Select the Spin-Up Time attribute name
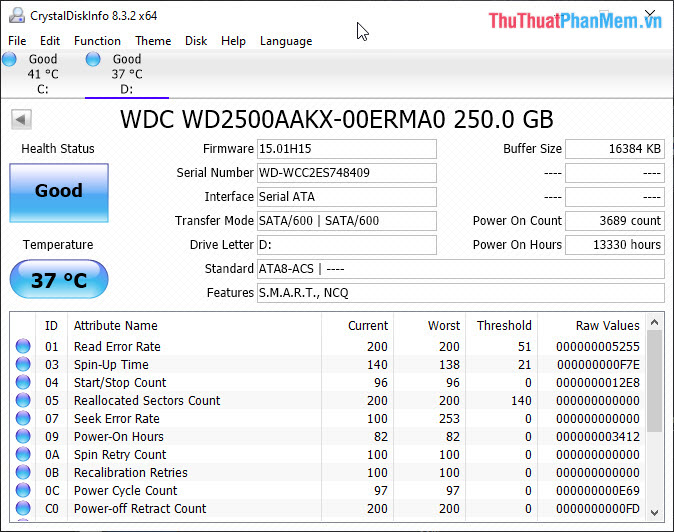This screenshot has width=674, height=532. pos(111,364)
